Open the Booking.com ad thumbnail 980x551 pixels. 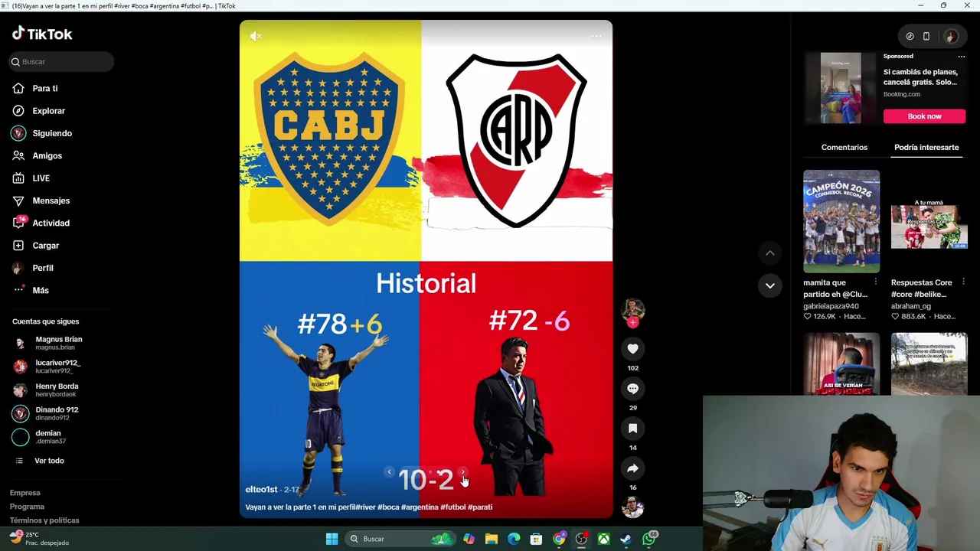pos(841,88)
